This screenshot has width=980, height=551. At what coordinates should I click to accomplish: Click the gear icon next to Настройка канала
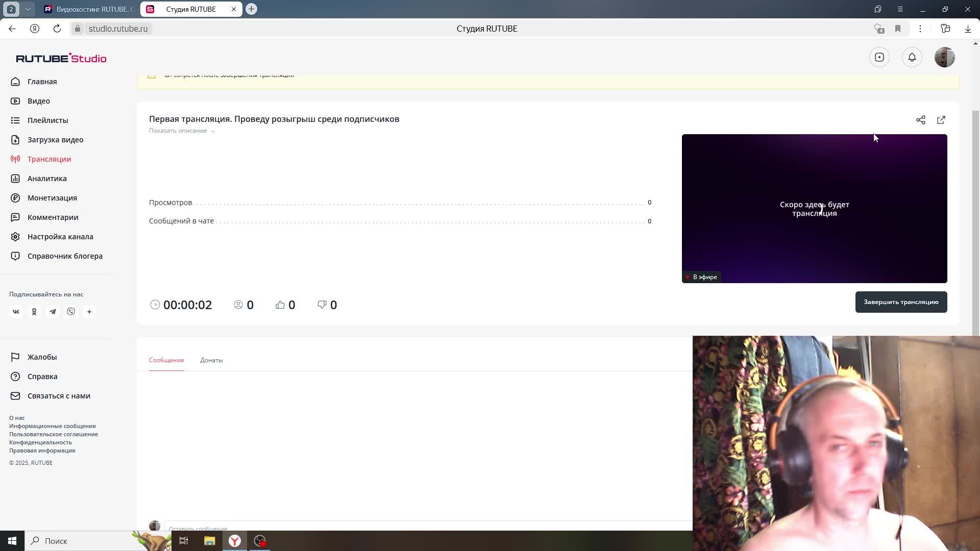pyautogui.click(x=15, y=237)
